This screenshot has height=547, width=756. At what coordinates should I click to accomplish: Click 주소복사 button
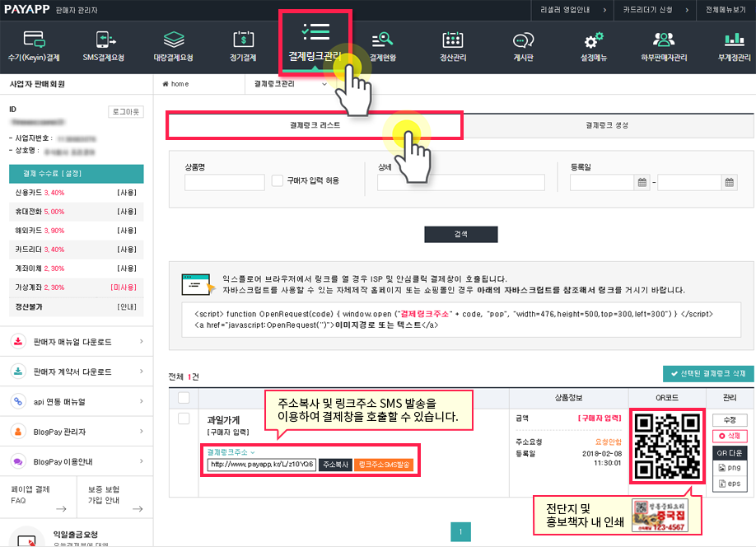[x=335, y=465]
